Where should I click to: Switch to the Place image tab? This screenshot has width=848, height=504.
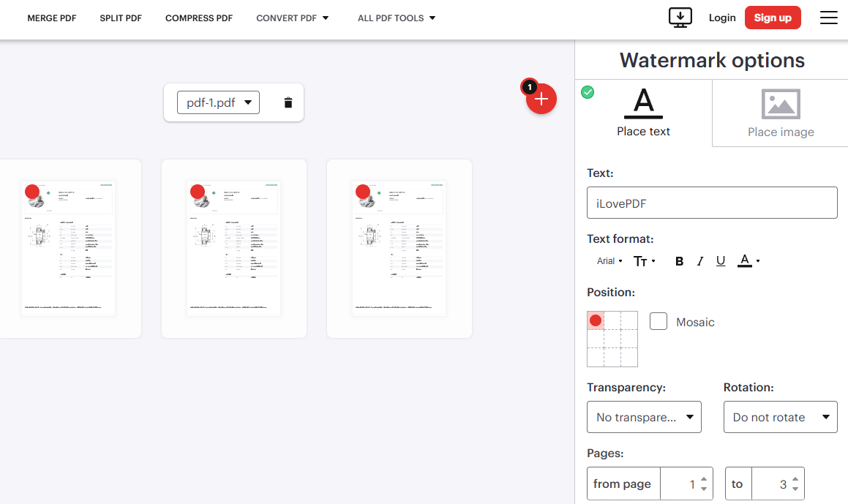click(x=780, y=113)
